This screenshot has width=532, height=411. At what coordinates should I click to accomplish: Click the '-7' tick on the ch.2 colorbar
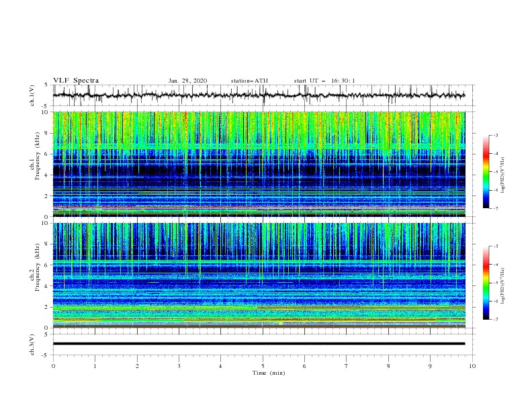click(495, 320)
